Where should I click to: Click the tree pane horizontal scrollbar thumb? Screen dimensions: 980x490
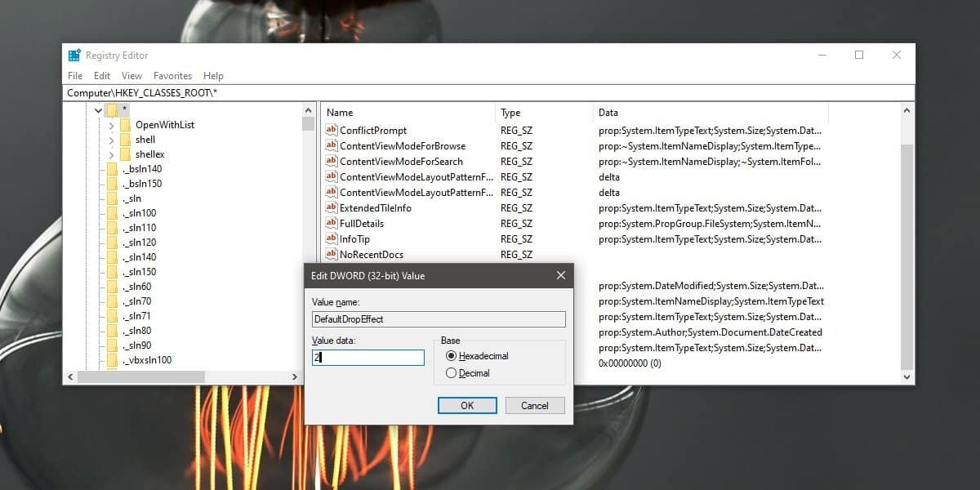(140, 376)
